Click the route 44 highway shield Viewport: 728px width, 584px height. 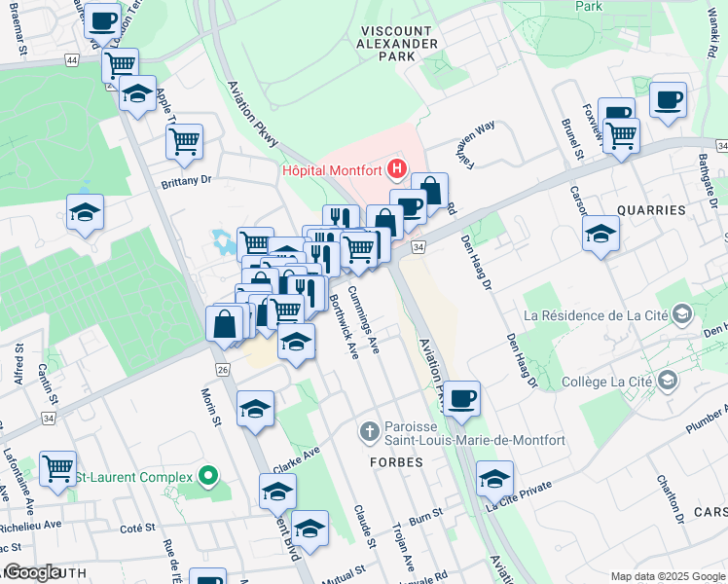(71, 60)
